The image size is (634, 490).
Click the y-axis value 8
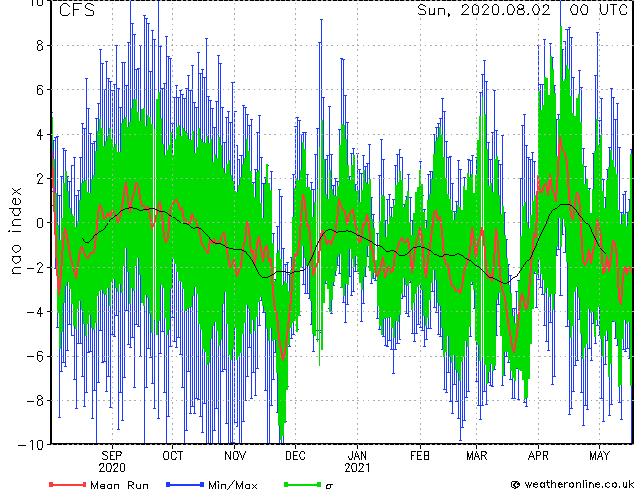40,46
